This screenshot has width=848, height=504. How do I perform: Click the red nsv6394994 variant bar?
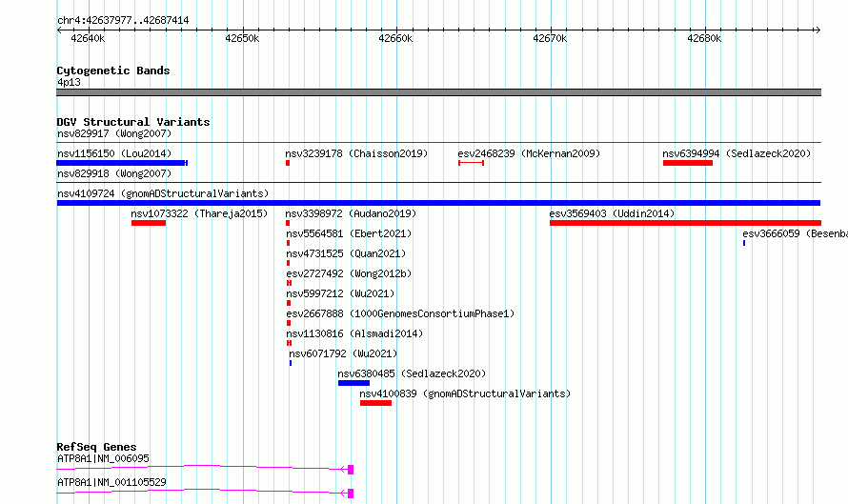click(688, 163)
